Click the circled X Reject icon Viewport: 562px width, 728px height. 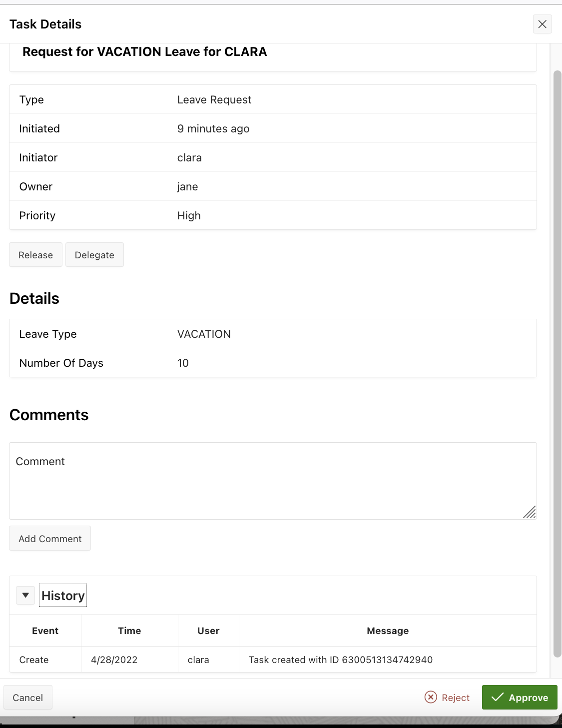tap(431, 697)
